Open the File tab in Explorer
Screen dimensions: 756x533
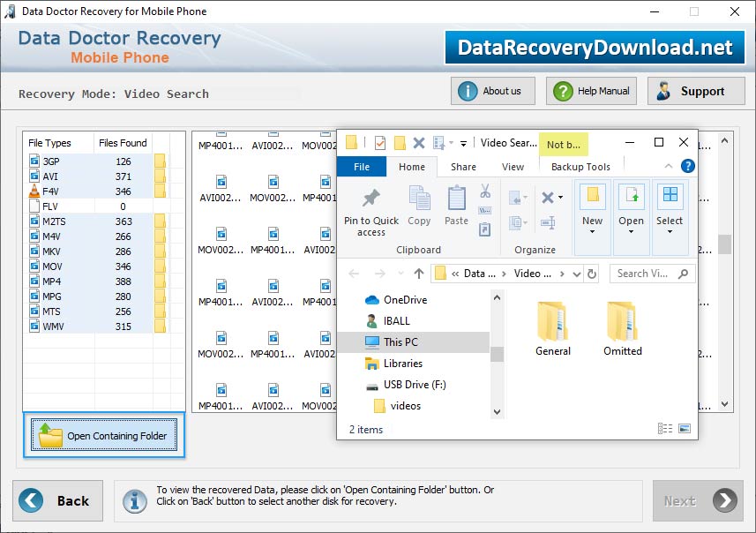coord(362,167)
